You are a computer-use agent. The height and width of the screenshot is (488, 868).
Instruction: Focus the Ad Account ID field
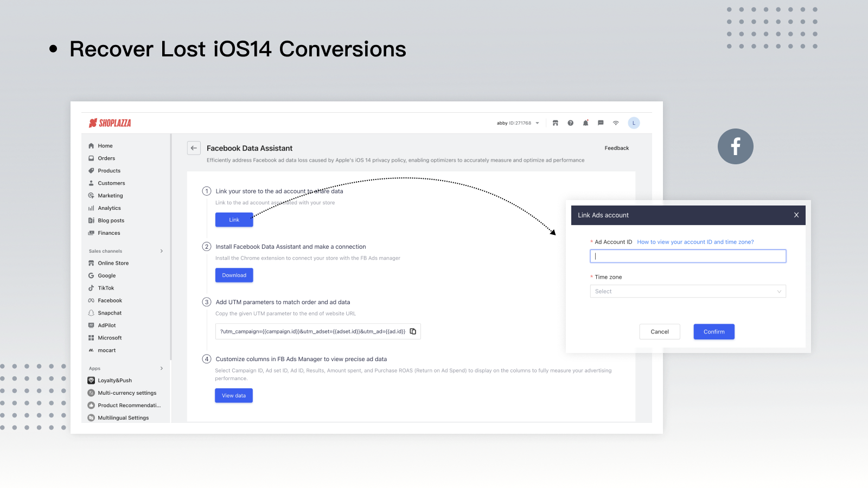tap(688, 256)
